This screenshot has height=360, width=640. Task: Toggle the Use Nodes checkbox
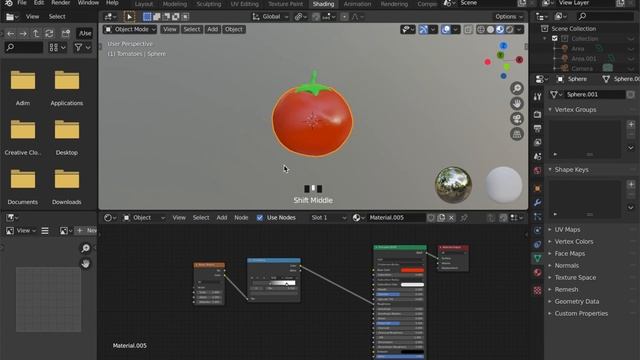pos(260,218)
